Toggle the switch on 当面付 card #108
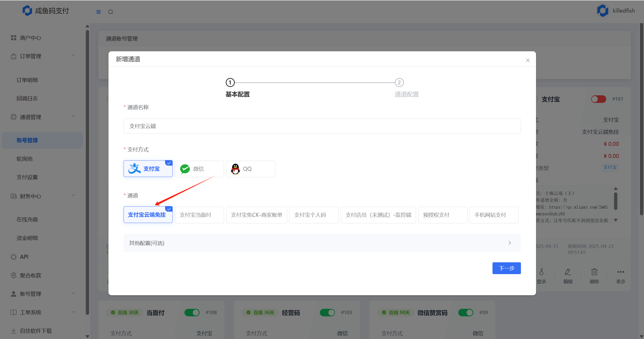Image resolution: width=644 pixels, height=339 pixels. 192,312
